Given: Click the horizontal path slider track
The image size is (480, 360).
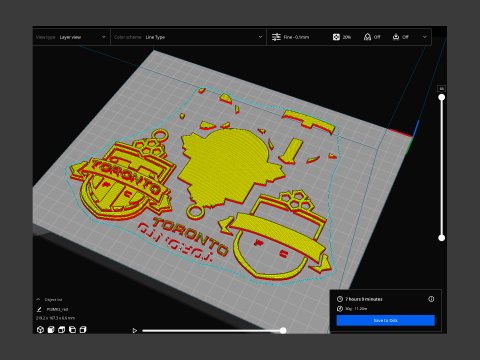Looking at the screenshot, I should click(x=213, y=331).
